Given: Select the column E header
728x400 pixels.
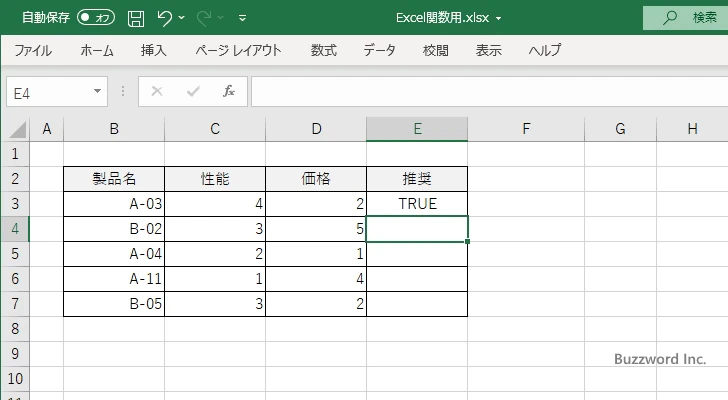Looking at the screenshot, I should pos(417,129).
